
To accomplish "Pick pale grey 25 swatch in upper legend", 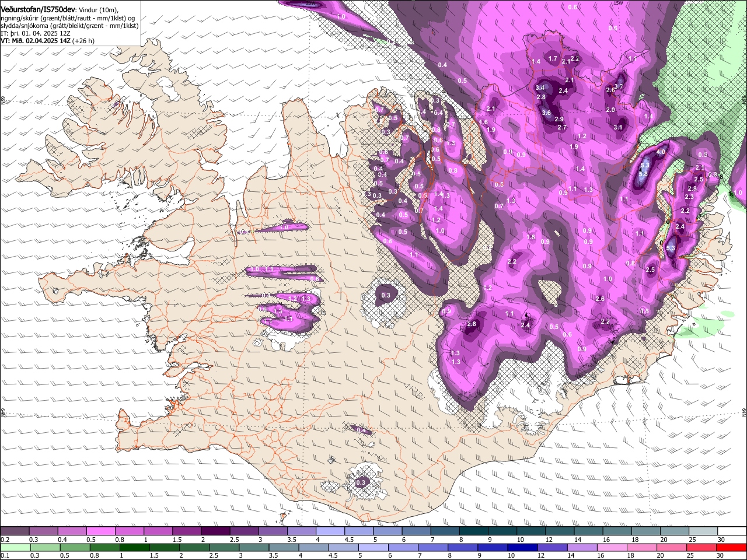I will point(703,531).
